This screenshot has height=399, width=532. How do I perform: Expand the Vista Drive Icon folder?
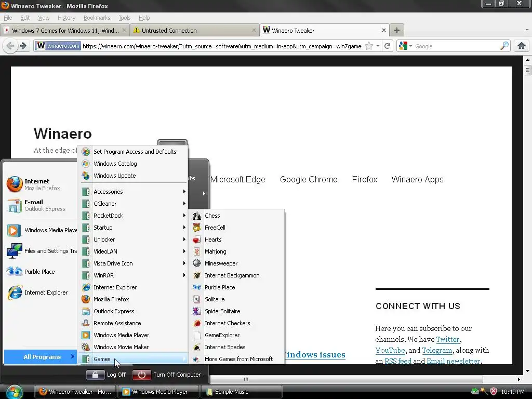pyautogui.click(x=134, y=263)
